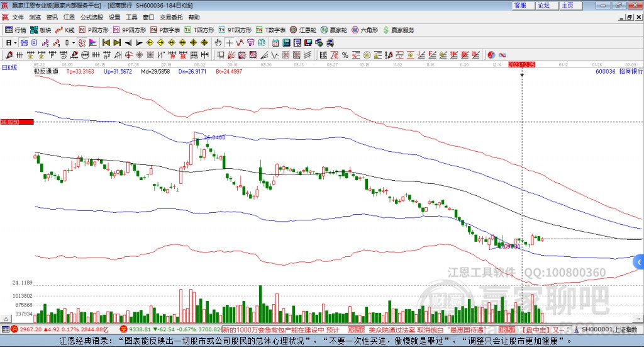Click the 深 index badge in status bar
Viewport: 644px width, 347px height.
click(123, 329)
